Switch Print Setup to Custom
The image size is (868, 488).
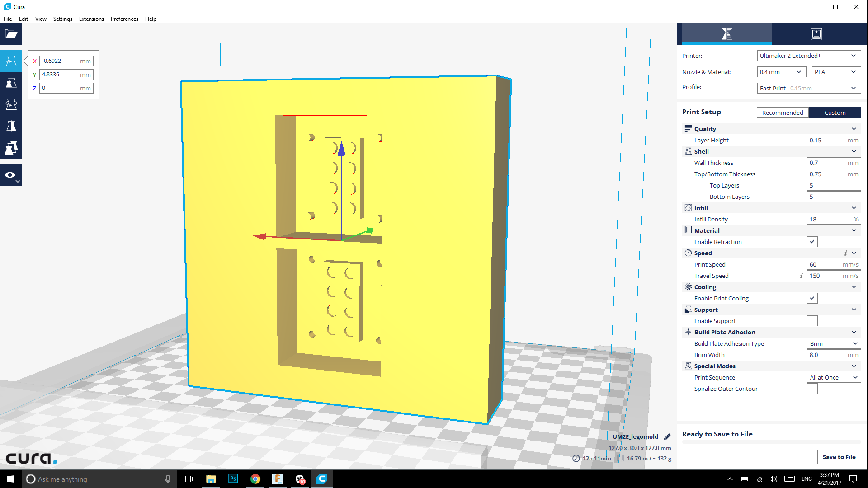(835, 113)
